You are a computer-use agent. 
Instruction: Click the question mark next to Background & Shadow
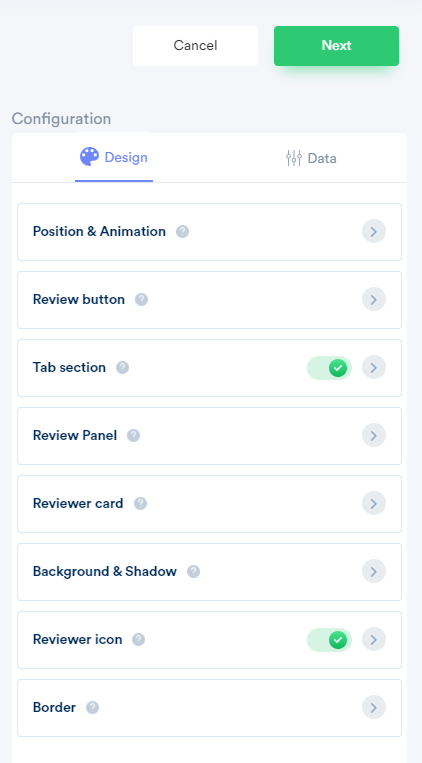pyautogui.click(x=194, y=571)
